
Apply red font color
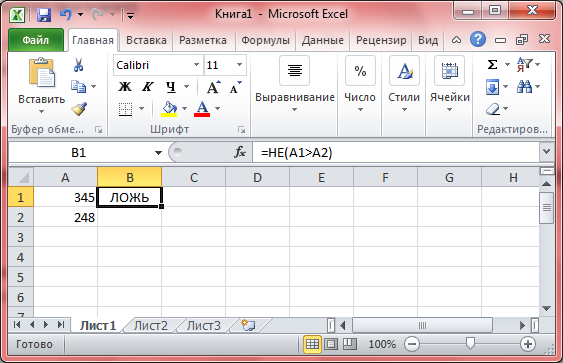click(x=202, y=109)
